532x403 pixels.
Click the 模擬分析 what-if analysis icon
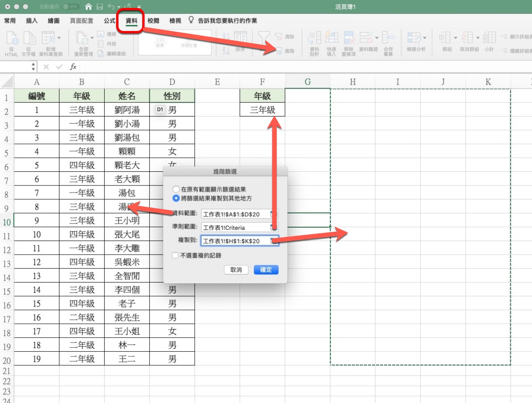(x=414, y=39)
